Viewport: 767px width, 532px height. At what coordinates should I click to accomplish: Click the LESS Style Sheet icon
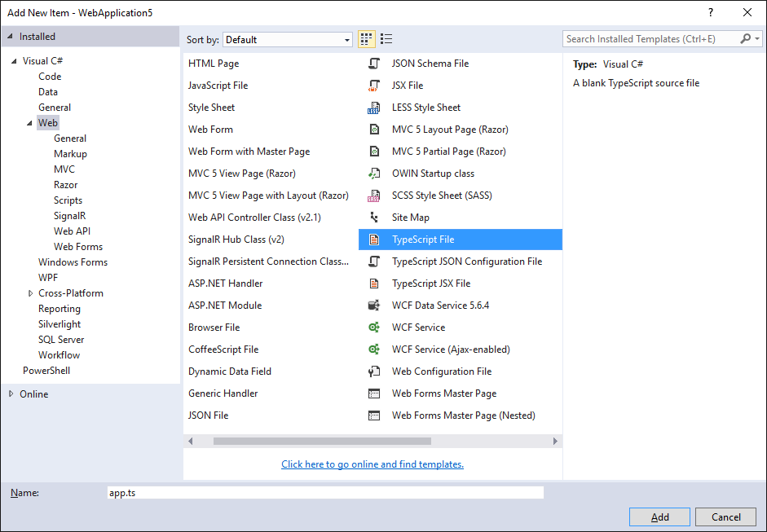(x=374, y=108)
